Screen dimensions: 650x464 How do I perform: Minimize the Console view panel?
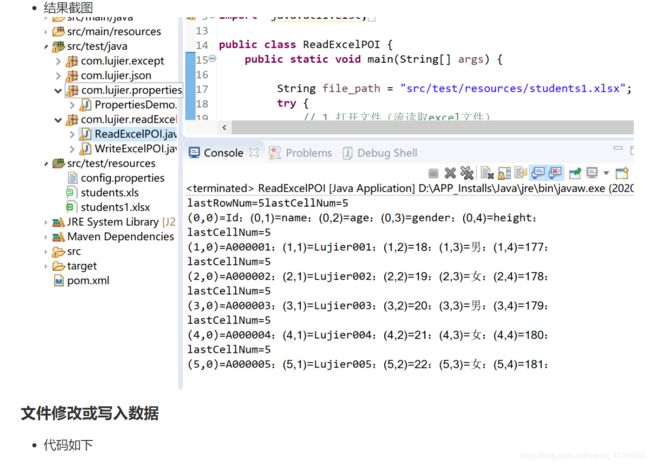(x=618, y=148)
